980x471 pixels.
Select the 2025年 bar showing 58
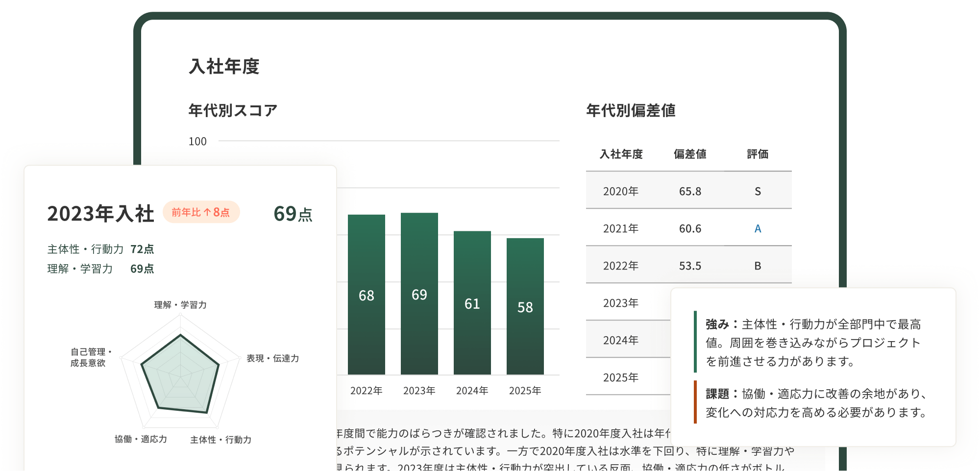pyautogui.click(x=525, y=306)
